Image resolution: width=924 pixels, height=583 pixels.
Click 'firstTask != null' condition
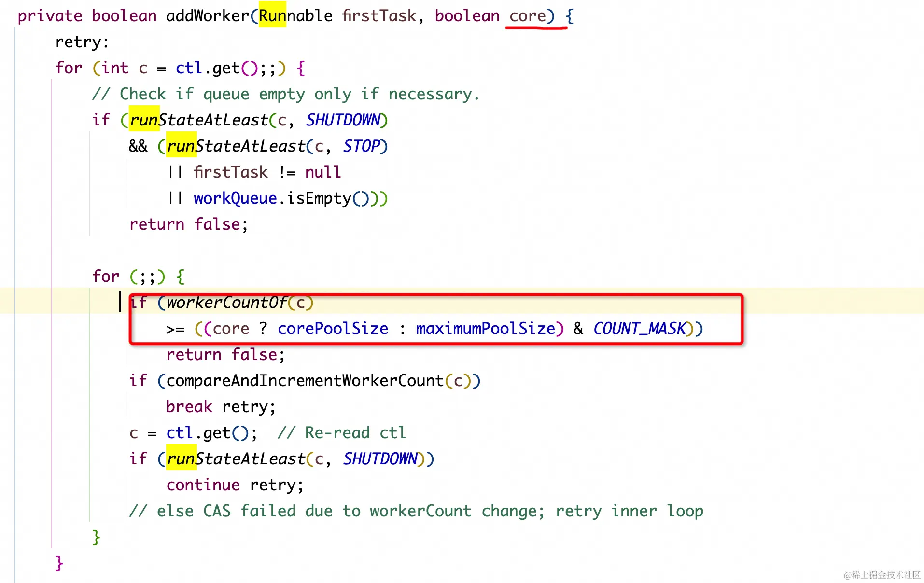coord(267,172)
